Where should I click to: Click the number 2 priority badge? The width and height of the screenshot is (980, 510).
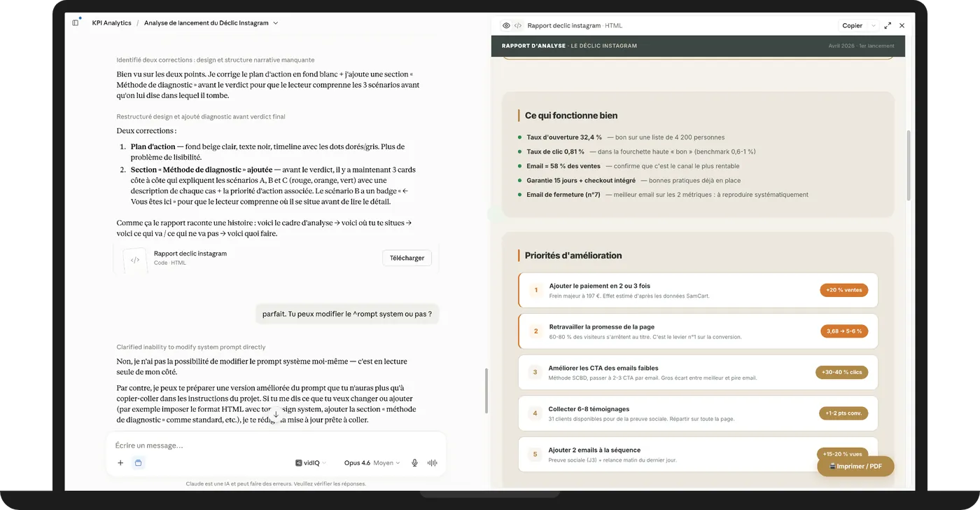535,331
